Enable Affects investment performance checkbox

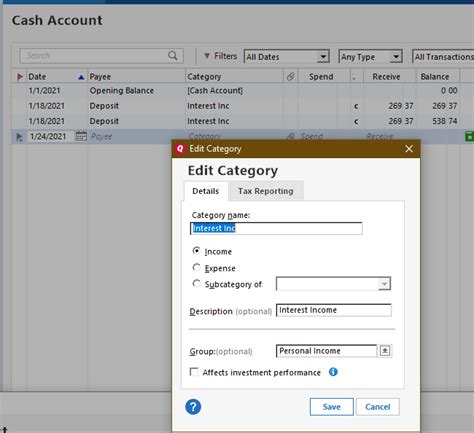click(194, 372)
